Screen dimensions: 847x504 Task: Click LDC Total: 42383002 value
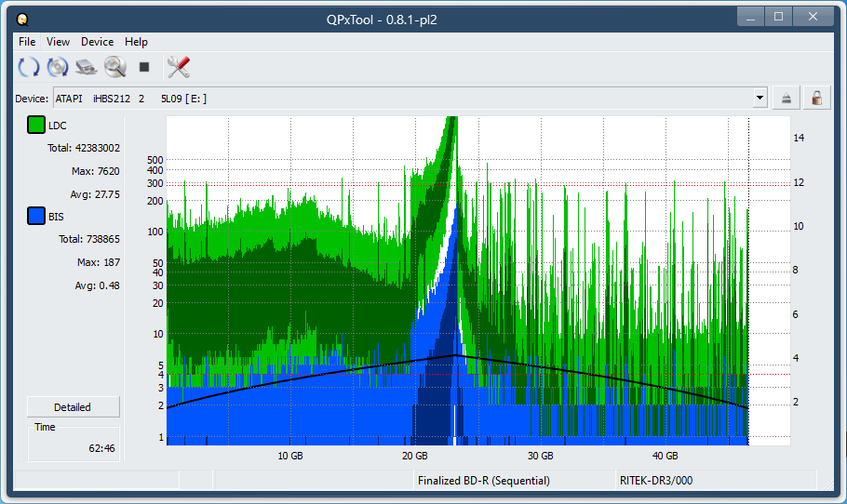coord(84,148)
